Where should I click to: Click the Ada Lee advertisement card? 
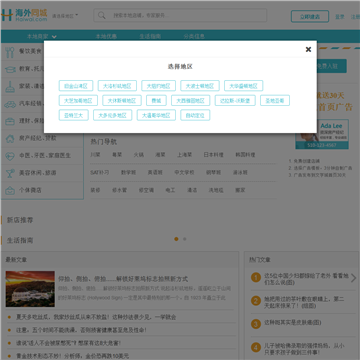pyautogui.click(x=322, y=134)
